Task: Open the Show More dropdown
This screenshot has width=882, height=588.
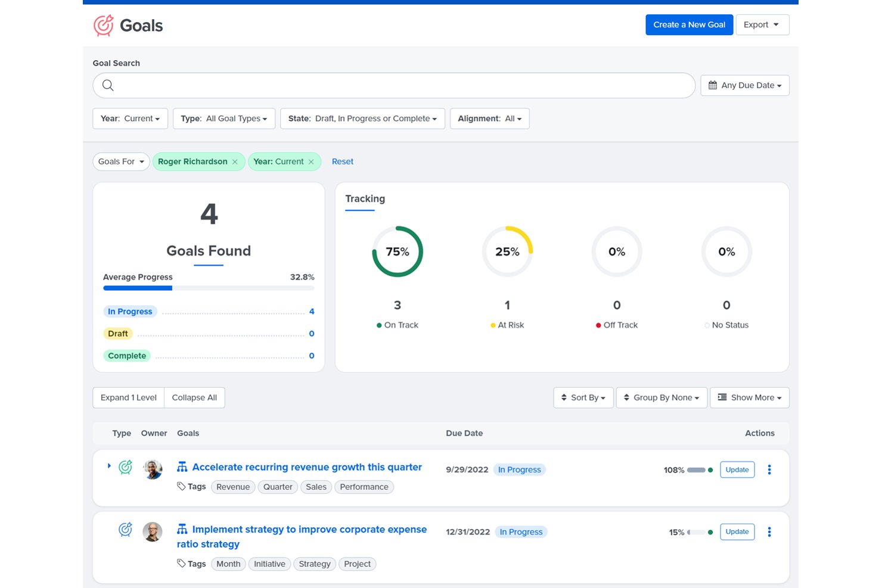Action: pos(750,397)
